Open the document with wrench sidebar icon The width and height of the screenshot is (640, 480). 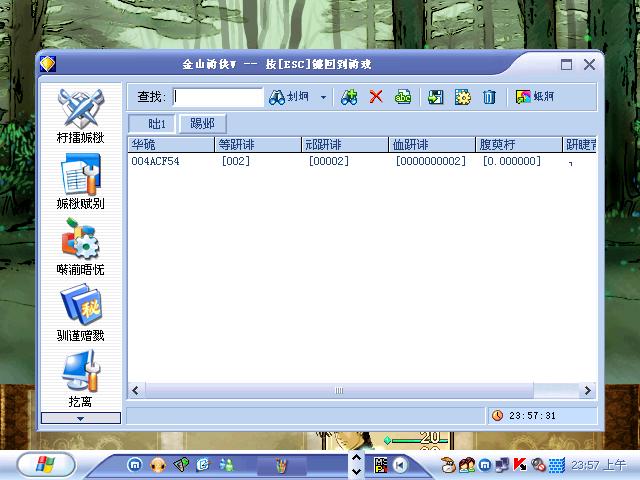(x=80, y=176)
